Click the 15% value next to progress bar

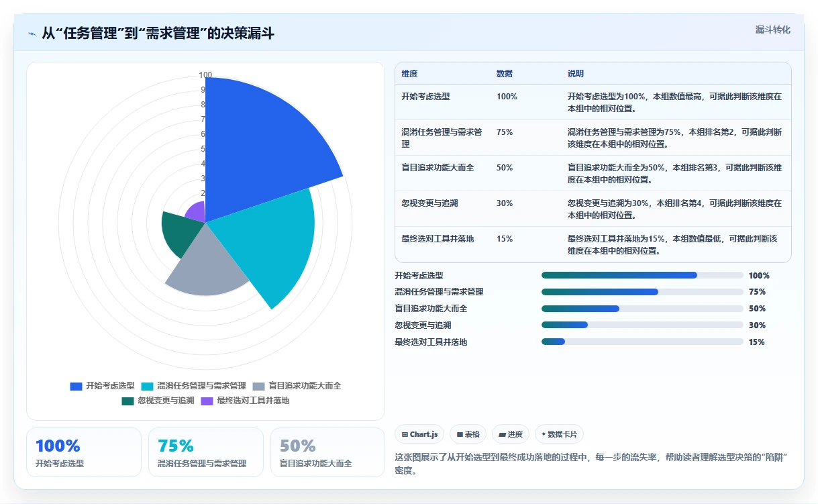pyautogui.click(x=757, y=342)
